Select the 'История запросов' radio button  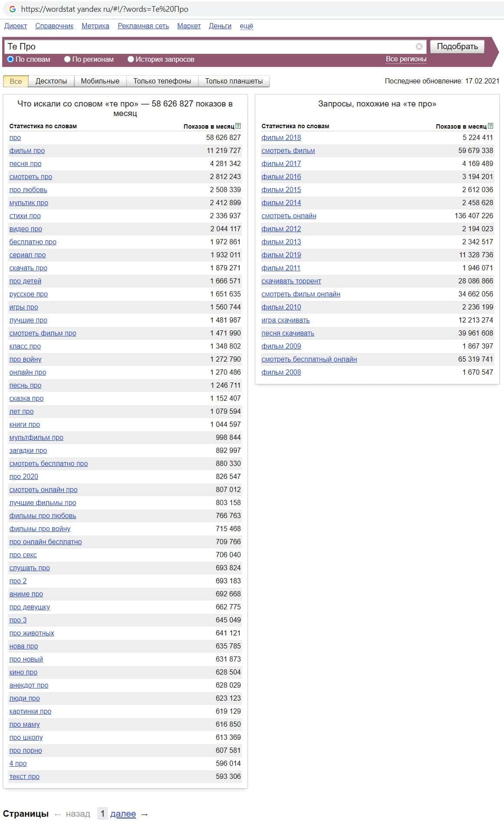(130, 59)
